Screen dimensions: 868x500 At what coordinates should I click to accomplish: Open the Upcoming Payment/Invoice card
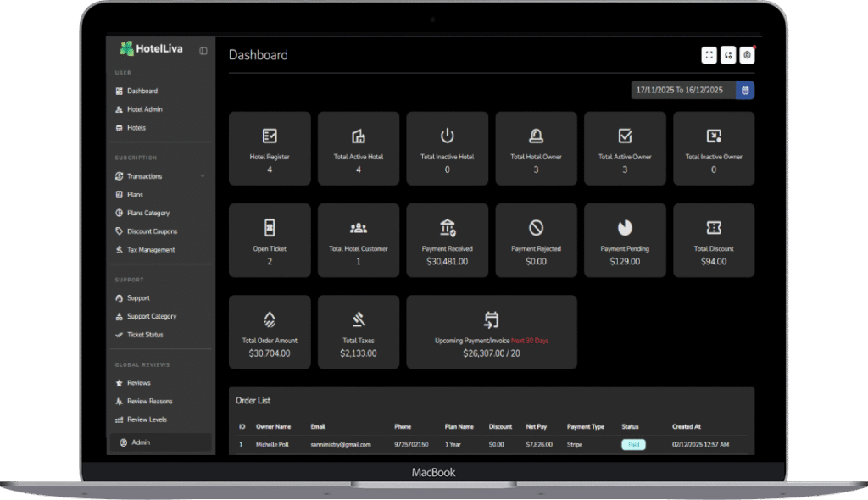[x=492, y=331]
